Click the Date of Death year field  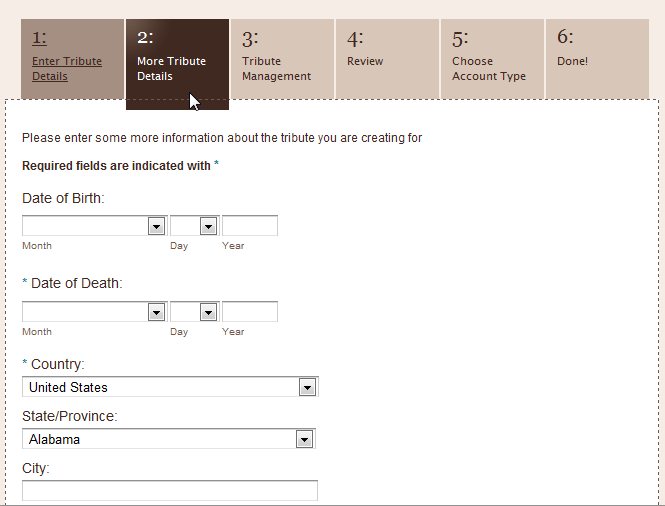coord(250,312)
